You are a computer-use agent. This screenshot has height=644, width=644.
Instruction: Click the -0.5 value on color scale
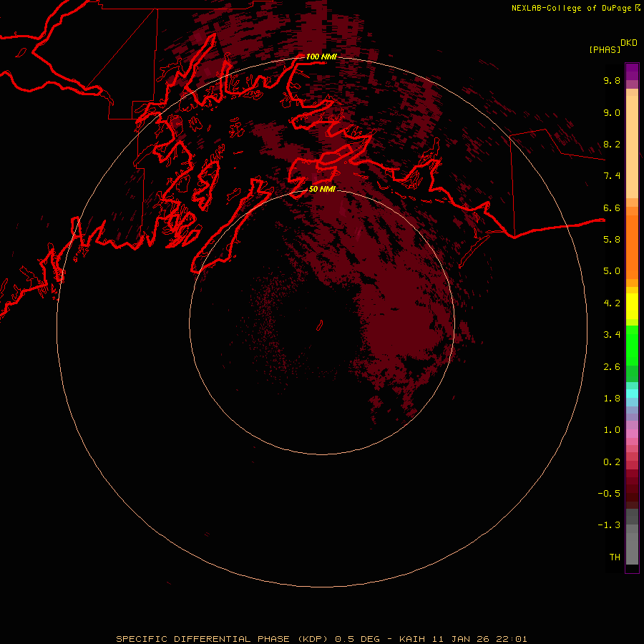(x=609, y=494)
